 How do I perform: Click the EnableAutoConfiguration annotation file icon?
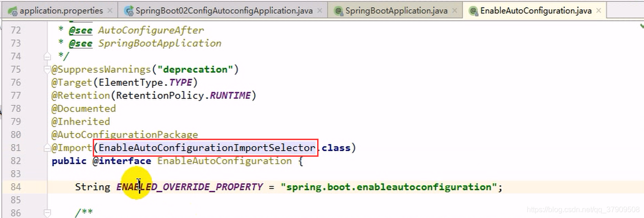click(473, 10)
